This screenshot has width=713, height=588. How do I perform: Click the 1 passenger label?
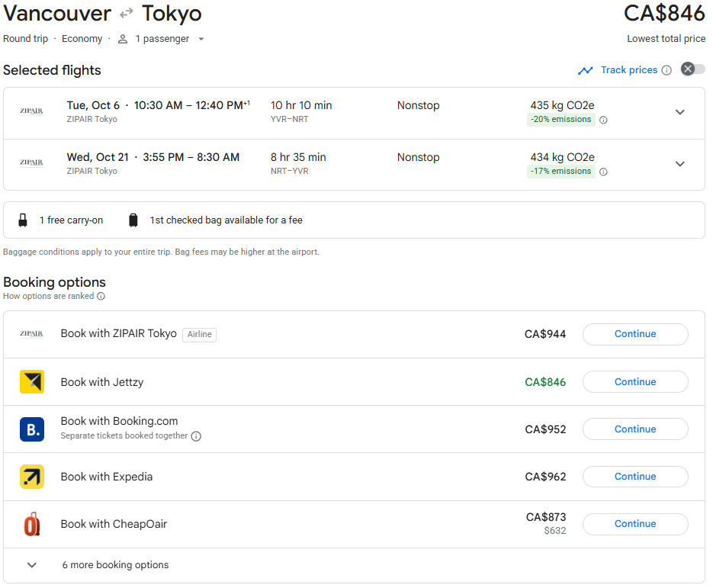[x=162, y=39]
